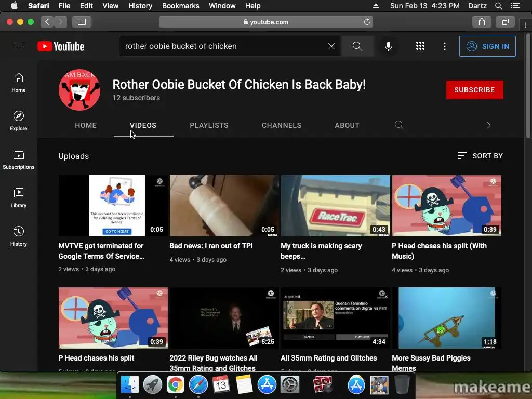
Task: Open macOS Spotlight search icon
Action: click(498, 6)
